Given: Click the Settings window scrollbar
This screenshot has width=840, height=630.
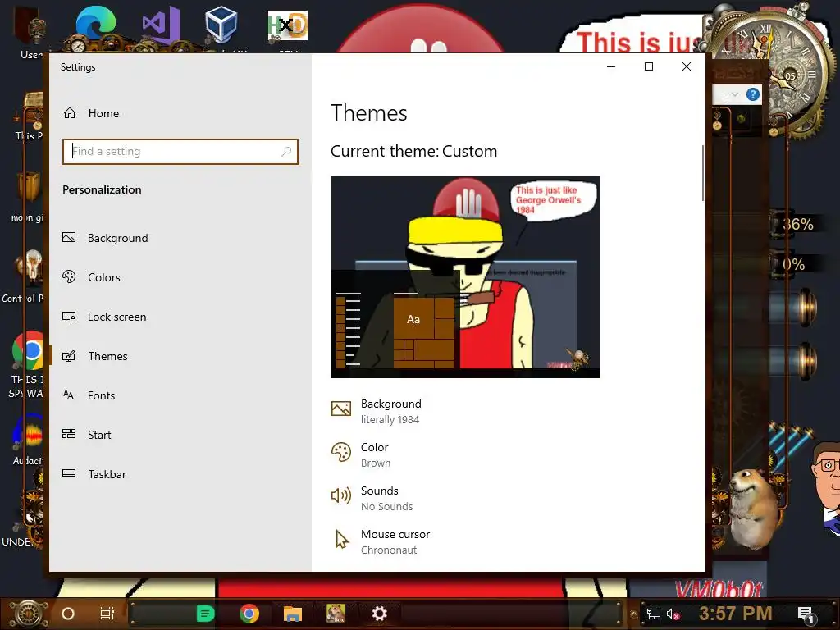Looking at the screenshot, I should pos(703,173).
